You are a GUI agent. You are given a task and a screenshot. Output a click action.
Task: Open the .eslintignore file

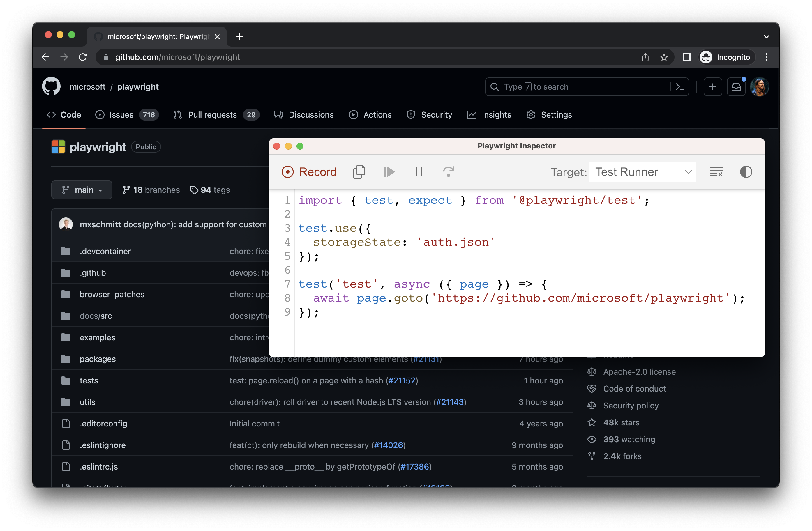coord(102,445)
